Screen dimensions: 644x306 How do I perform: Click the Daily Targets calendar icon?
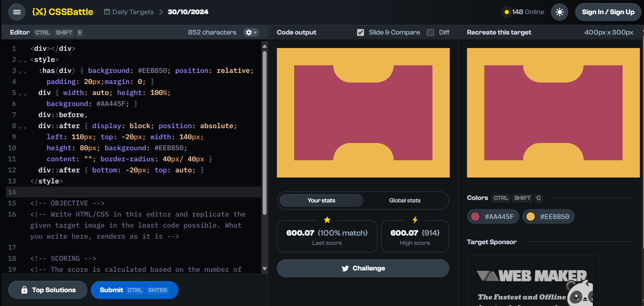(x=107, y=12)
